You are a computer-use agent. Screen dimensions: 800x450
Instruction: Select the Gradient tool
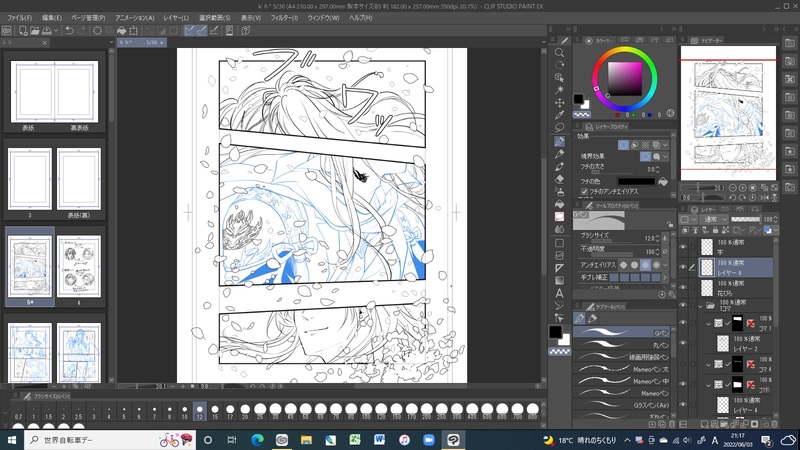[559, 281]
